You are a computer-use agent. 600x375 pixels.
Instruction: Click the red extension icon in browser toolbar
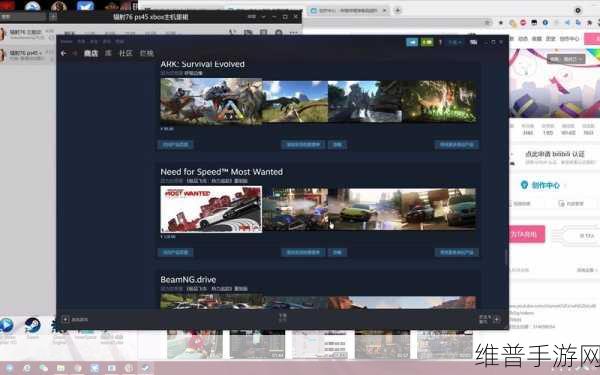click(523, 23)
